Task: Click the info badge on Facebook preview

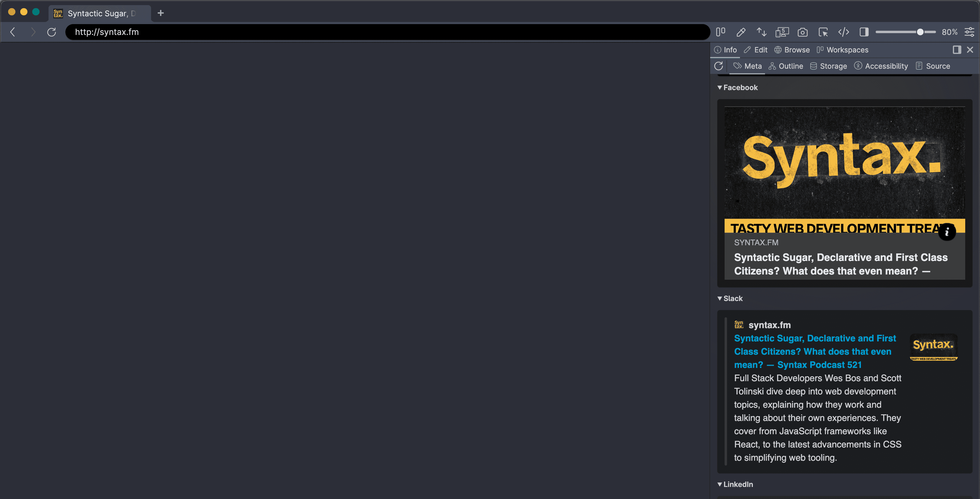Action: pos(947,232)
